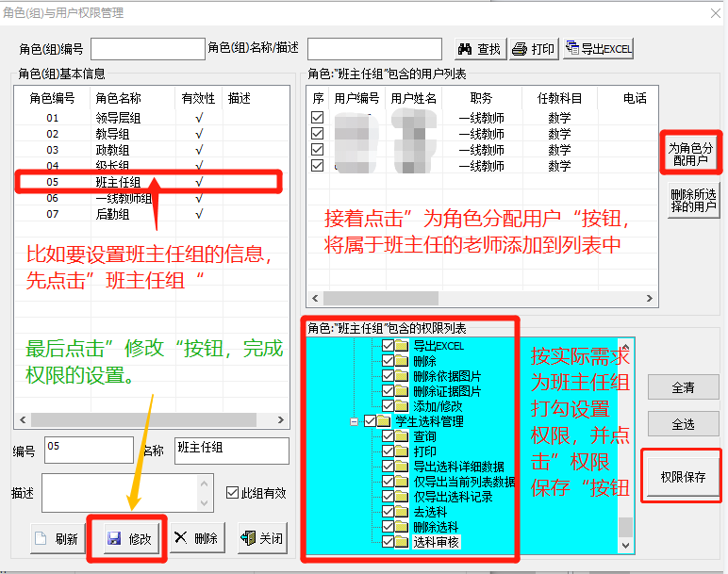
Task: Click the 导出EXCEL export button
Action: [598, 49]
